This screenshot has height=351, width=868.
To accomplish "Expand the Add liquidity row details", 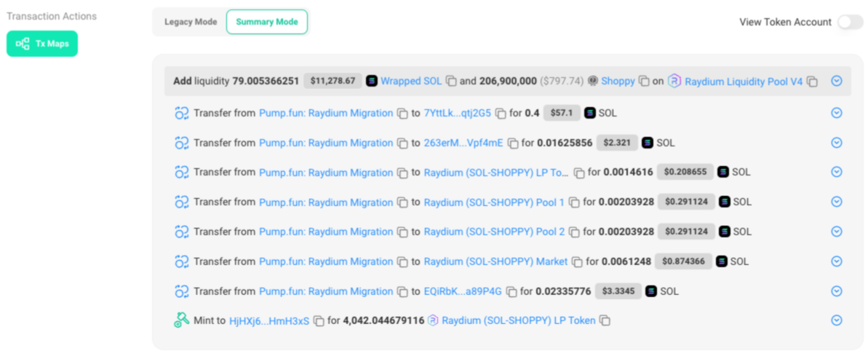I will pos(836,81).
